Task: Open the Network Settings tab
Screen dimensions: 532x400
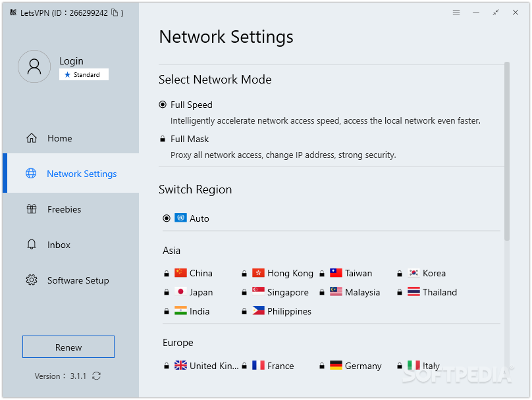Action: tap(82, 174)
